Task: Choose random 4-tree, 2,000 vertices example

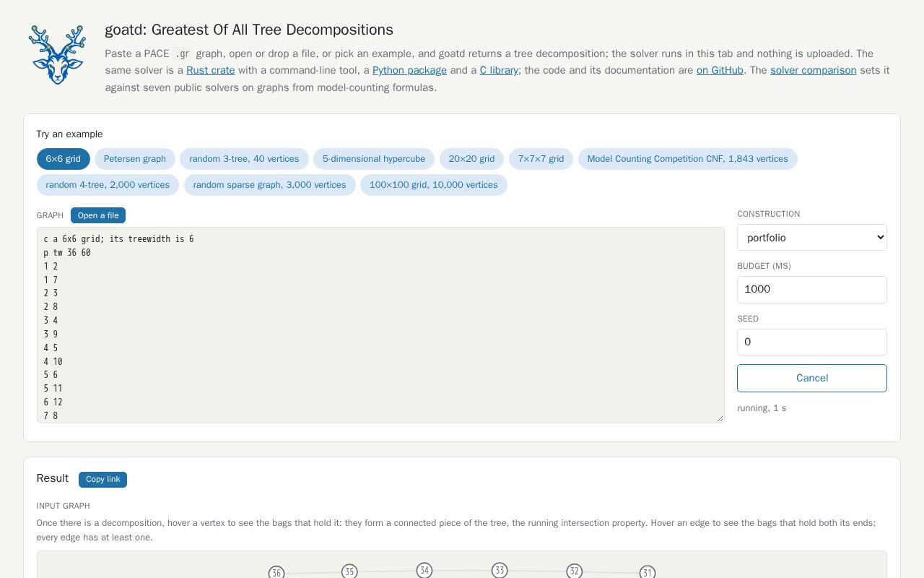Action: [x=108, y=185]
